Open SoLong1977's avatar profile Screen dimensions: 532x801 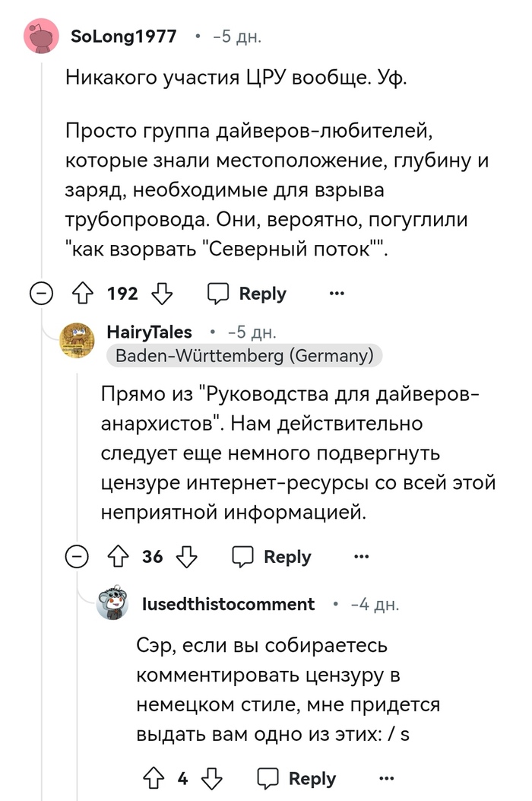pyautogui.click(x=43, y=36)
